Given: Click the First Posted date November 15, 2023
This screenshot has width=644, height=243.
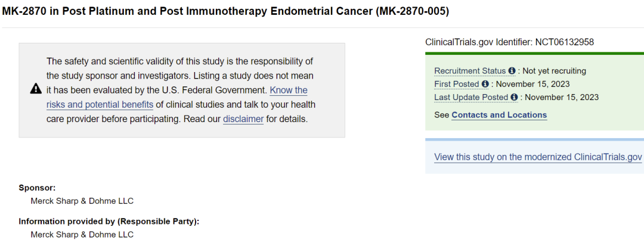Looking at the screenshot, I should [x=532, y=84].
